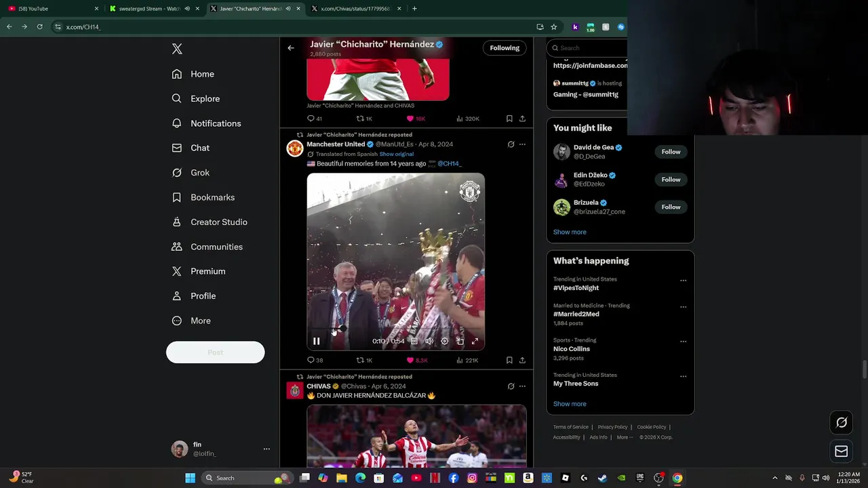Reply to the Manchester United post

click(x=315, y=360)
